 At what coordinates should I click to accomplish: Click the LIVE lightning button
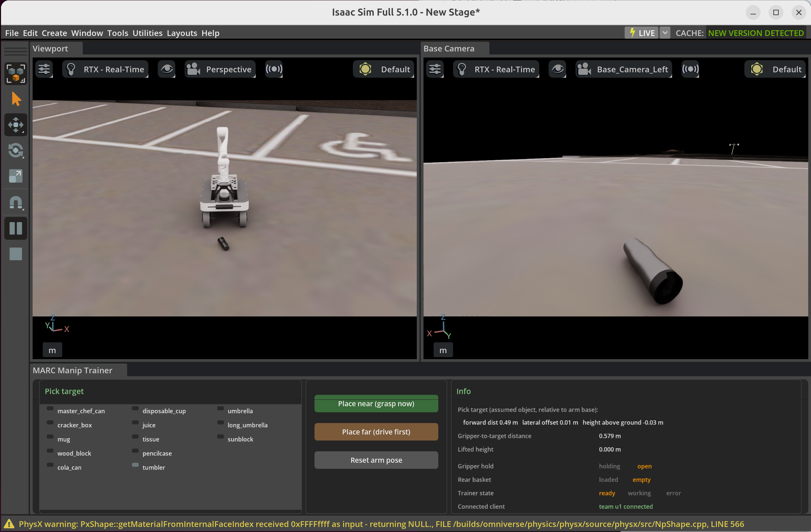[x=642, y=33]
